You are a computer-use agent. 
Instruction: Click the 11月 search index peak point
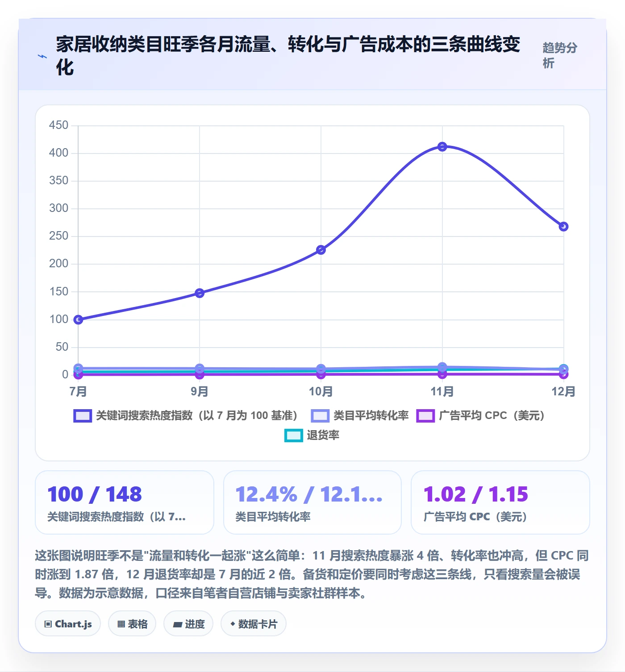click(442, 147)
